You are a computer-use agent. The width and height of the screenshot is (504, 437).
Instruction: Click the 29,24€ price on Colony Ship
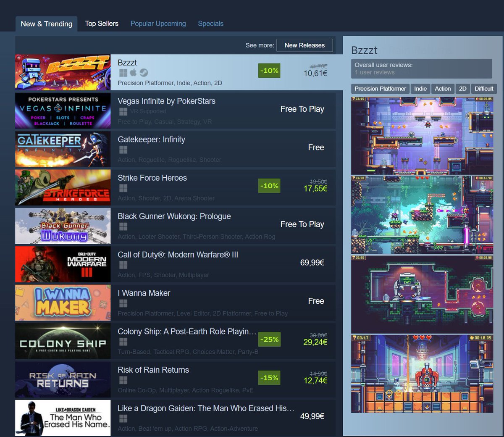pos(315,342)
